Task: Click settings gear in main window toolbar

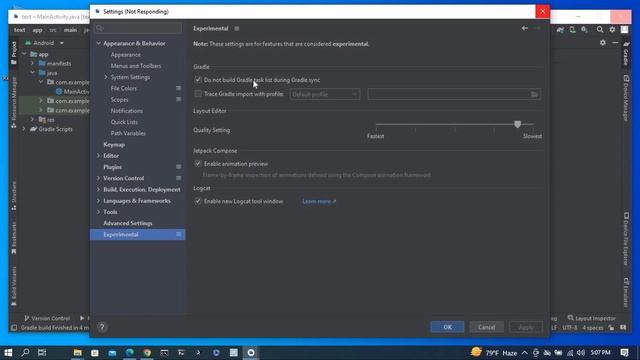Action: [612, 29]
